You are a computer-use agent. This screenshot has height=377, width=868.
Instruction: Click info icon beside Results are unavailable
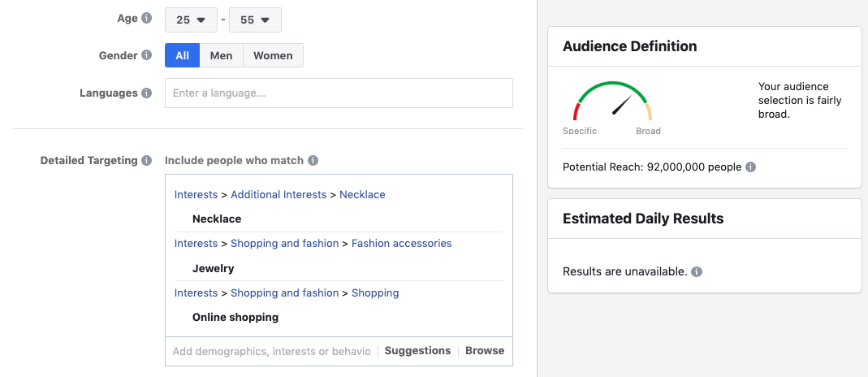click(x=697, y=271)
